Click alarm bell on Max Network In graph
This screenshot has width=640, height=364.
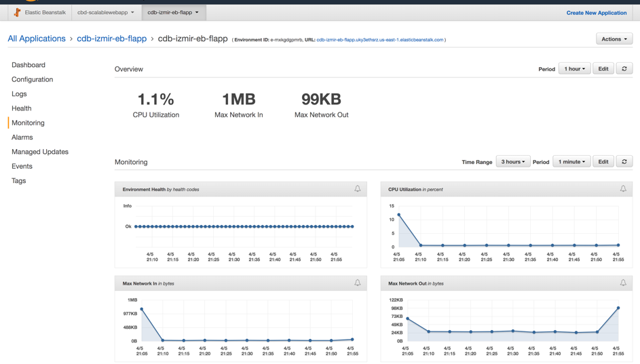pos(358,283)
